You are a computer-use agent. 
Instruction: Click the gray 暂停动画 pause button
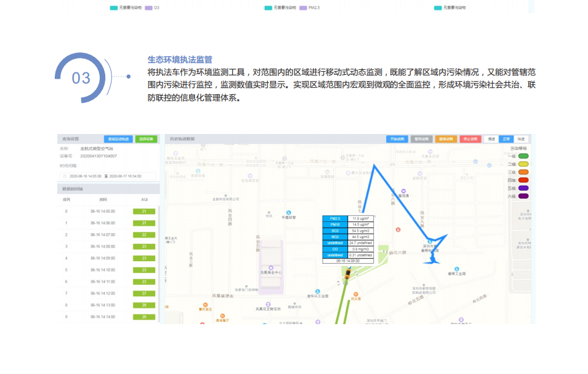pos(422,139)
